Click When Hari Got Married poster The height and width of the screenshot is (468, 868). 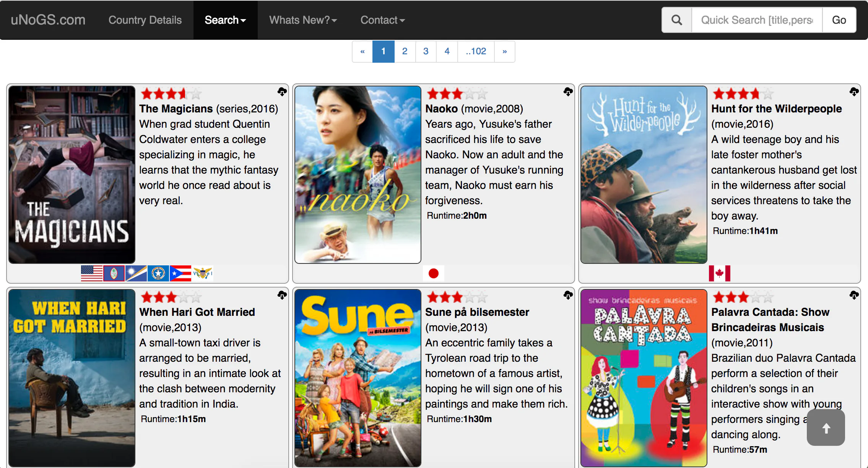pyautogui.click(x=72, y=378)
